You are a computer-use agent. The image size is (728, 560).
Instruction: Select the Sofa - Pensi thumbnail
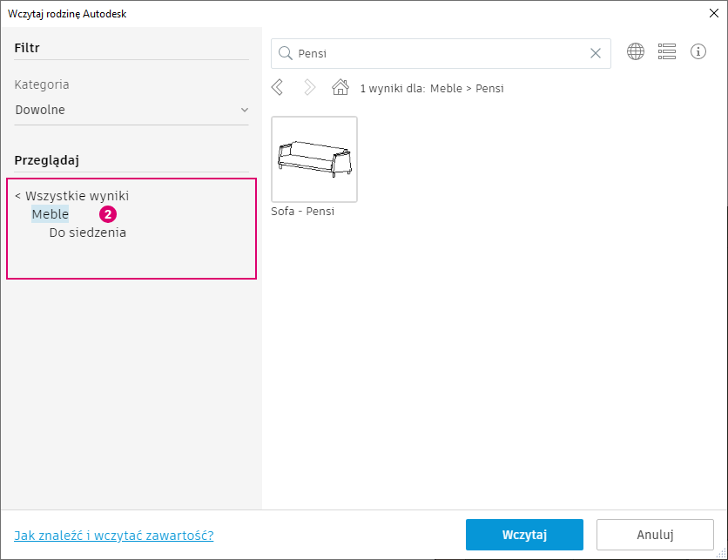coord(314,159)
